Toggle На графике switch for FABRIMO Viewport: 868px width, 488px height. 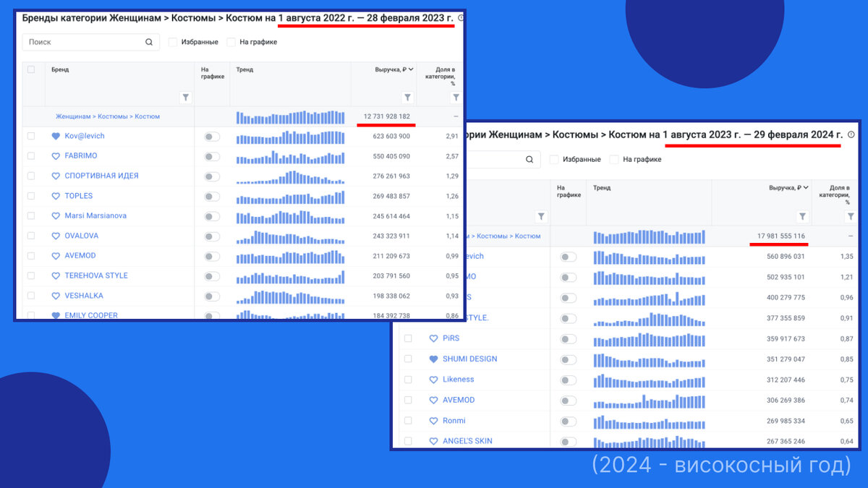212,156
